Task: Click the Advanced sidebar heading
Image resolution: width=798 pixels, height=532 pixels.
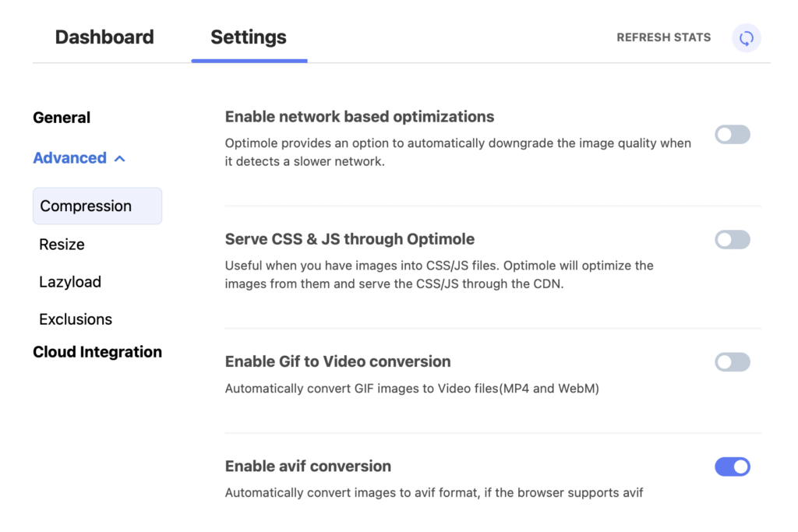Action: click(69, 157)
